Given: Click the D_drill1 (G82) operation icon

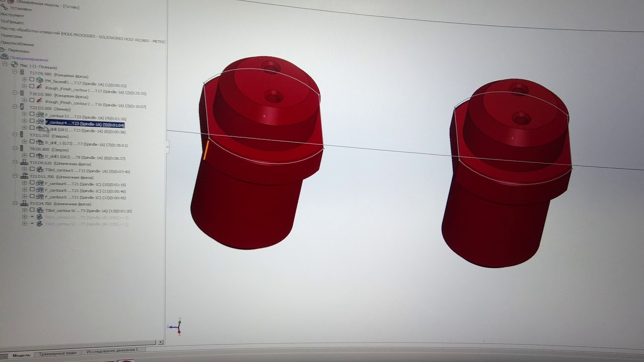Looking at the screenshot, I should point(39,156).
